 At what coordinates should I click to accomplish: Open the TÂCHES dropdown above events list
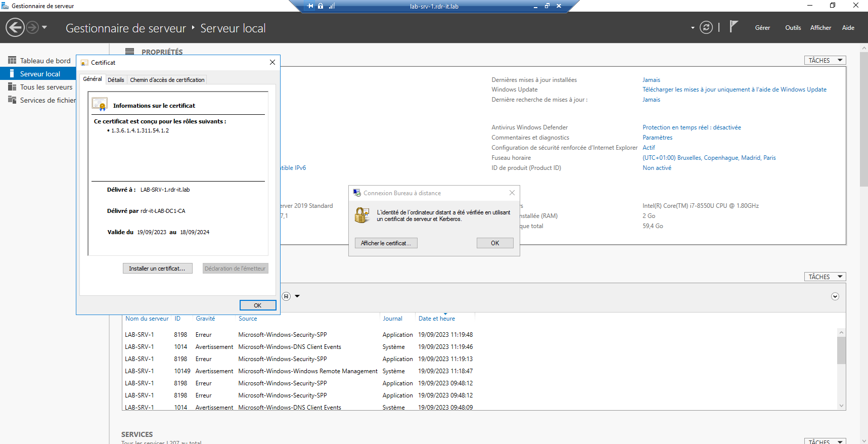tap(825, 277)
